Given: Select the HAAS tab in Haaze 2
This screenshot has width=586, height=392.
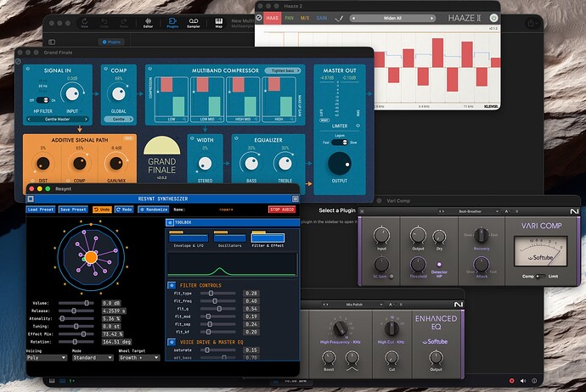Looking at the screenshot, I should click(x=272, y=18).
